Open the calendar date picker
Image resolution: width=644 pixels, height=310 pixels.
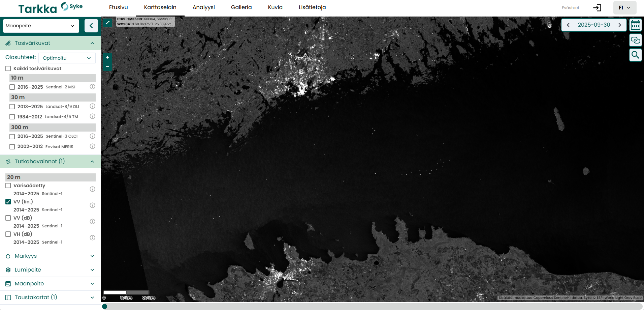point(635,25)
